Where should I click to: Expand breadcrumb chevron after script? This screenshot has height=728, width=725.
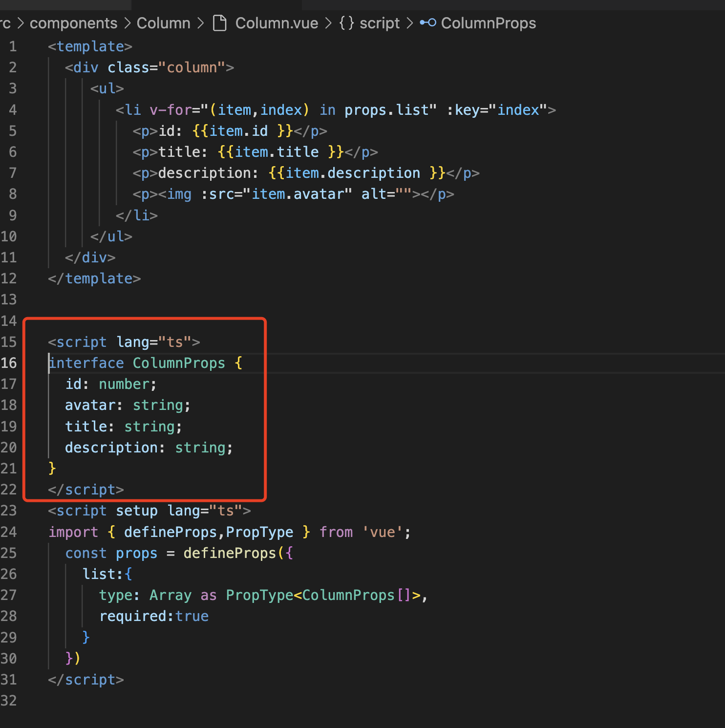(x=410, y=23)
